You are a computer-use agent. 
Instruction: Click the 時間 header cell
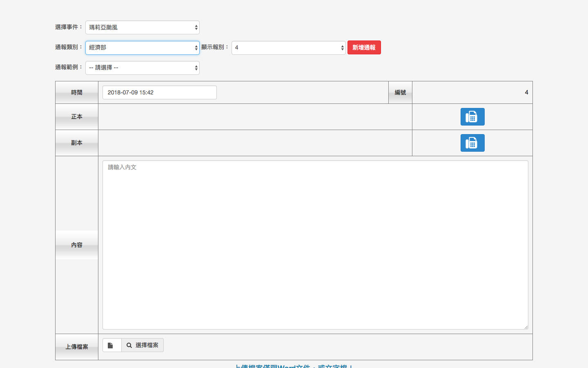(x=77, y=92)
